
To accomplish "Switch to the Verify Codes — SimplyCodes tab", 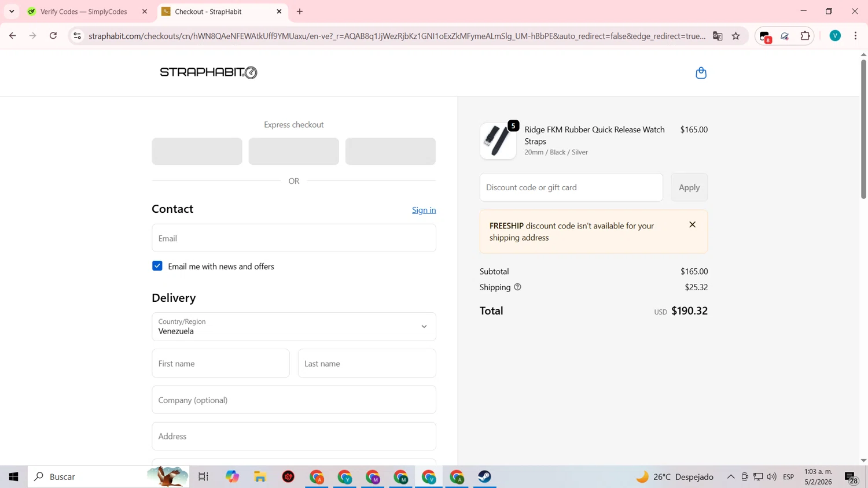I will (84, 12).
